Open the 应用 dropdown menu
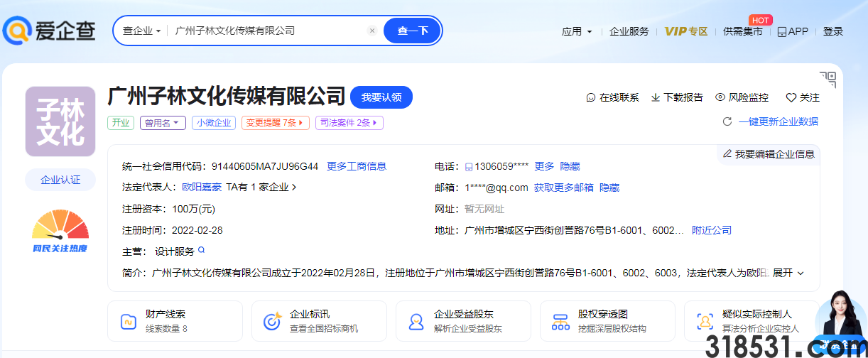The height and width of the screenshot is (358, 868). coord(577,31)
